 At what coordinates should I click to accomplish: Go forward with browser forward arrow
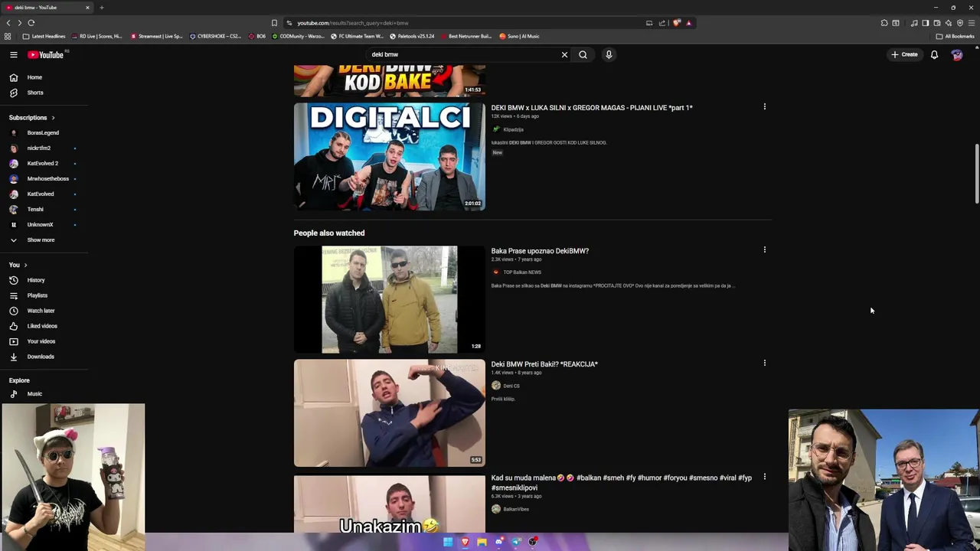(19, 23)
